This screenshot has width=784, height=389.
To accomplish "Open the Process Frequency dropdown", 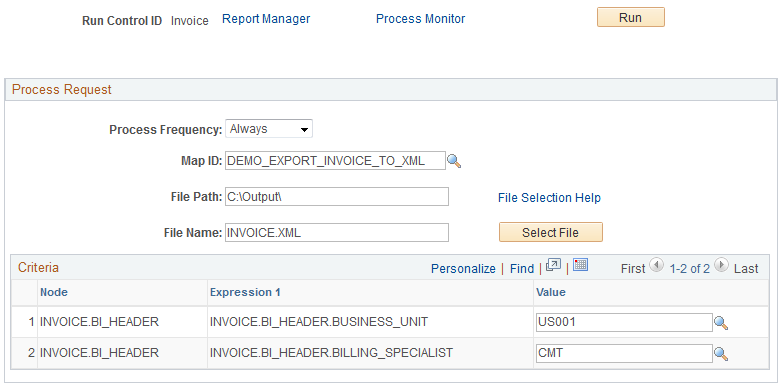I will pos(269,129).
